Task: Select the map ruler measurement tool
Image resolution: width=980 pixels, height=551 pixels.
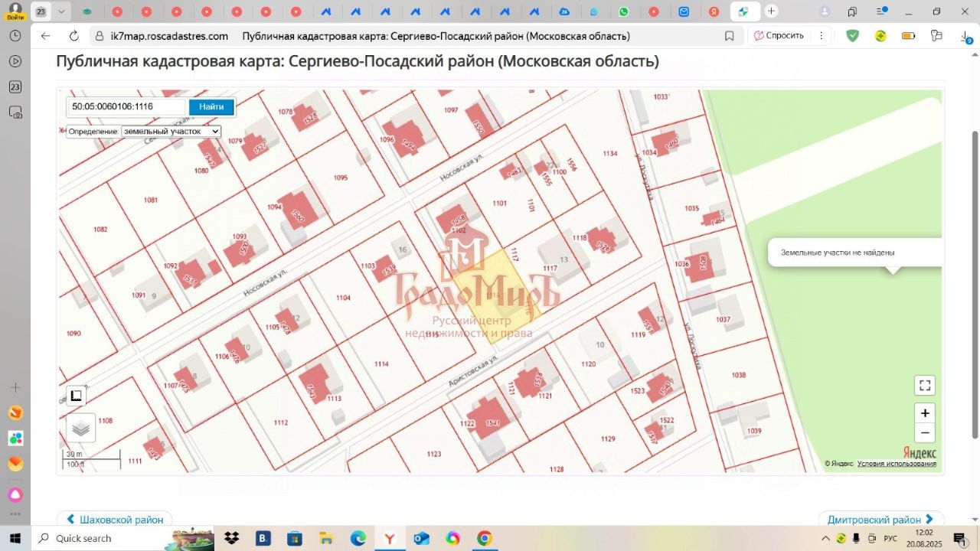Action: [76, 396]
